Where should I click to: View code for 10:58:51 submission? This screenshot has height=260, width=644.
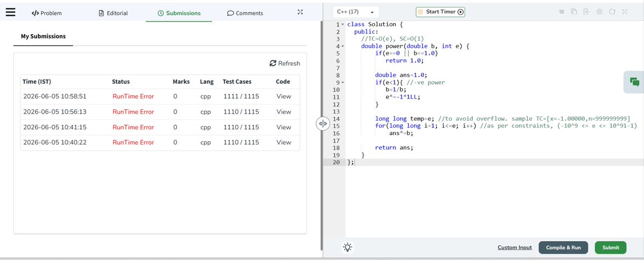point(283,96)
